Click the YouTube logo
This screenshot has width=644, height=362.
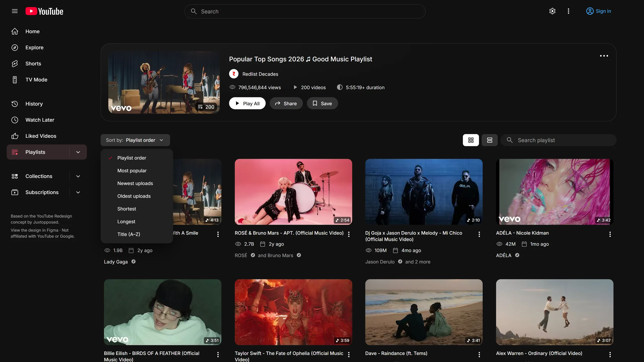44,11
